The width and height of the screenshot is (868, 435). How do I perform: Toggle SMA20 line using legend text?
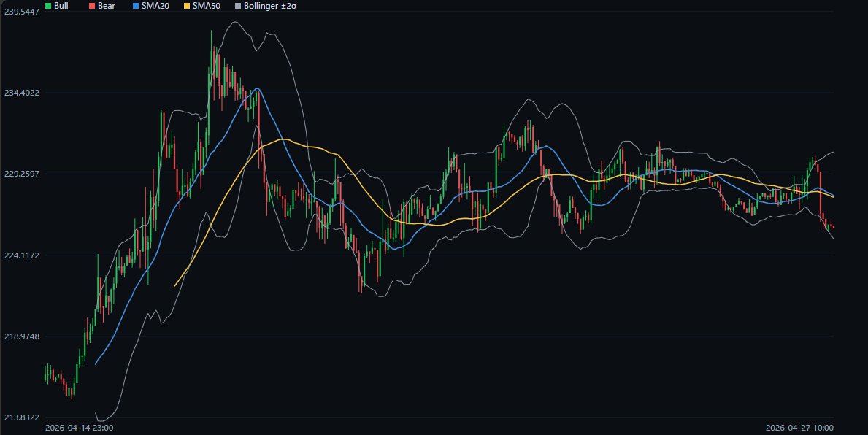click(x=153, y=5)
